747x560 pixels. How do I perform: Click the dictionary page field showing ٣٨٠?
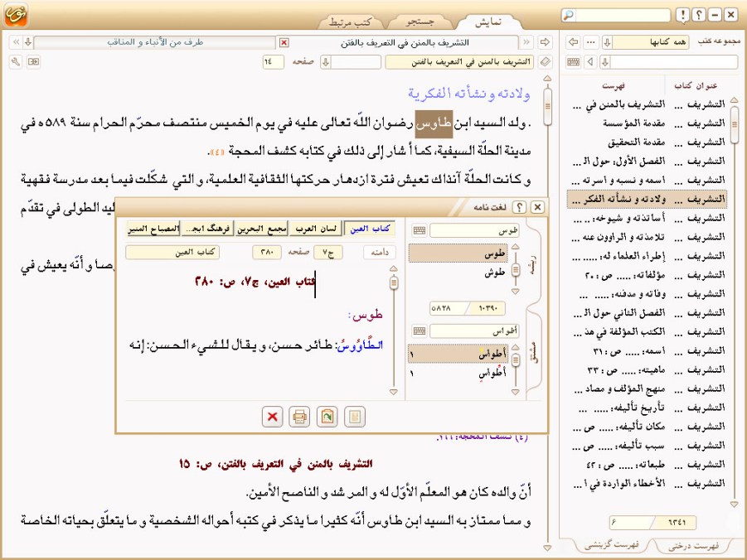pyautogui.click(x=266, y=252)
